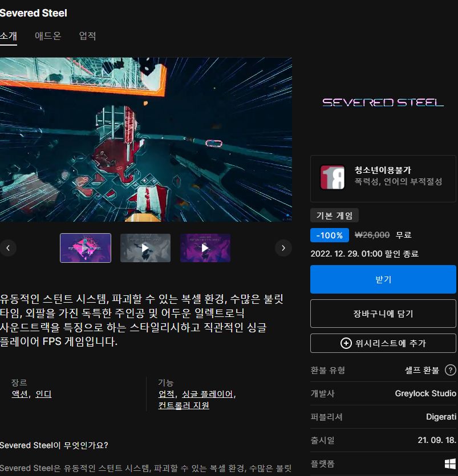Click the 셀프 환불 refund text
This screenshot has height=476, width=458.
pyautogui.click(x=422, y=371)
